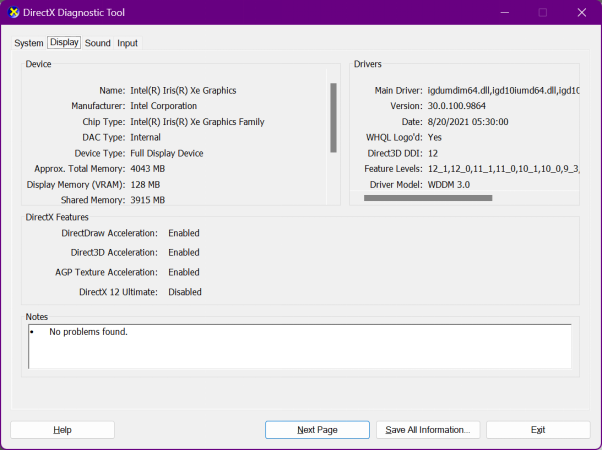Screen dimensions: 603x451
Task: Click the Next Page button
Action: point(317,429)
